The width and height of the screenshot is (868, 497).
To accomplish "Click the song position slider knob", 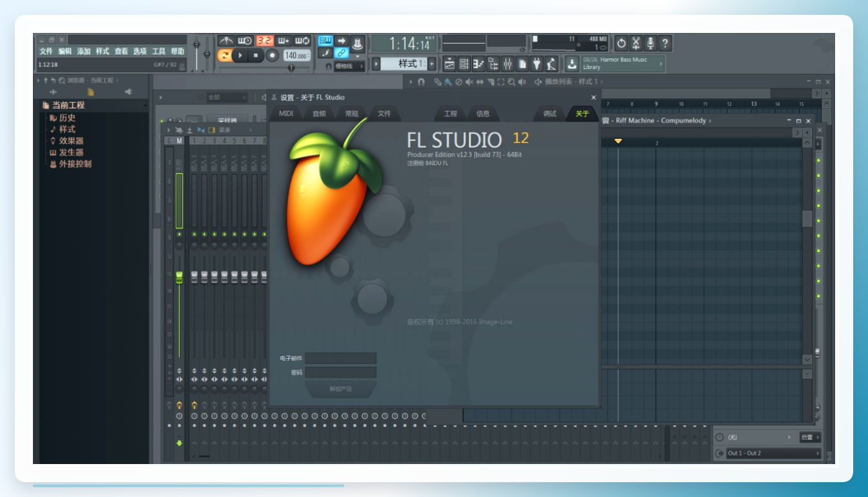I will click(291, 67).
